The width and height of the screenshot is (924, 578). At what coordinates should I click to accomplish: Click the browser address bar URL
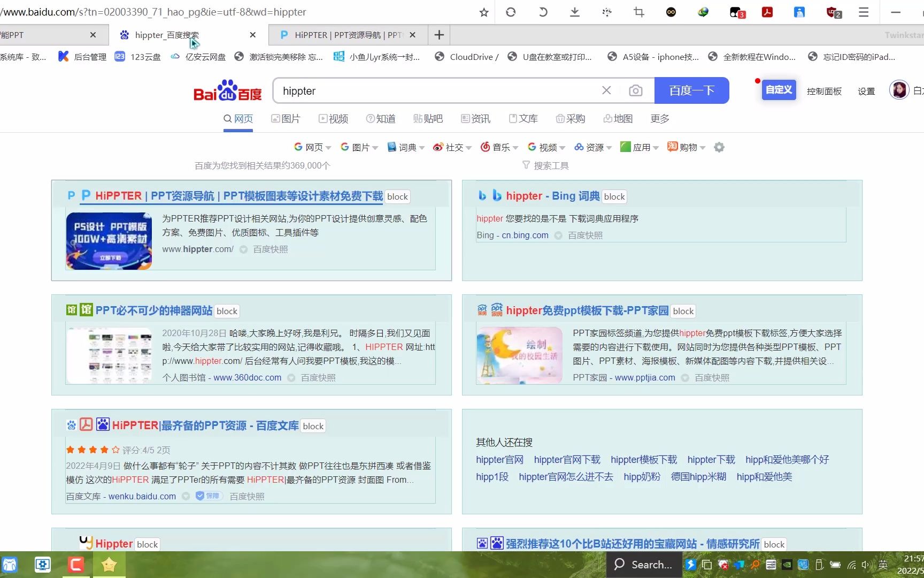click(x=154, y=12)
